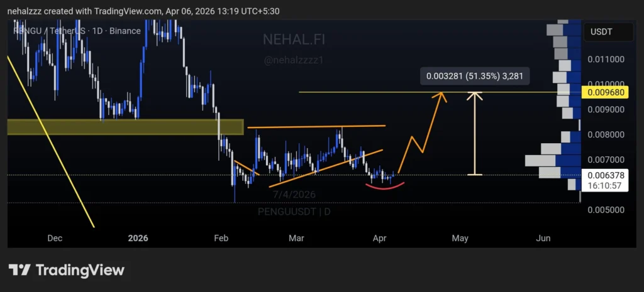644x292 pixels.
Task: Select the yellow support zone rectangle
Action: tap(126, 127)
